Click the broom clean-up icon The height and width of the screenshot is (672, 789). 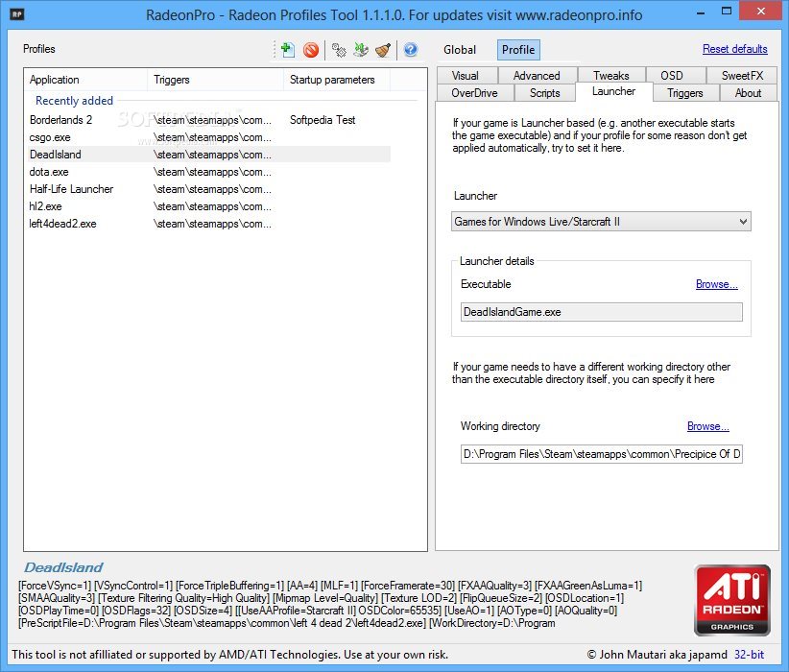(x=383, y=50)
